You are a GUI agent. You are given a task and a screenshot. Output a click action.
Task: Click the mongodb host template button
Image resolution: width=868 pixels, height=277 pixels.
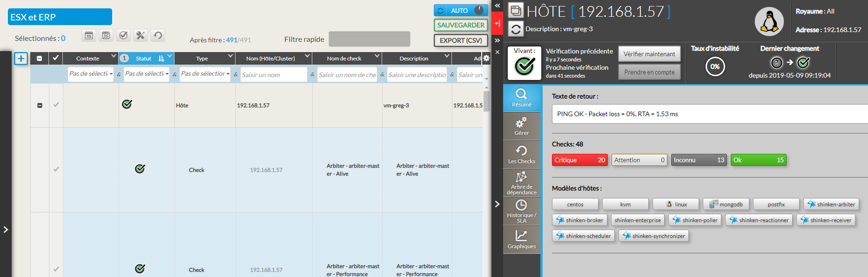point(726,204)
